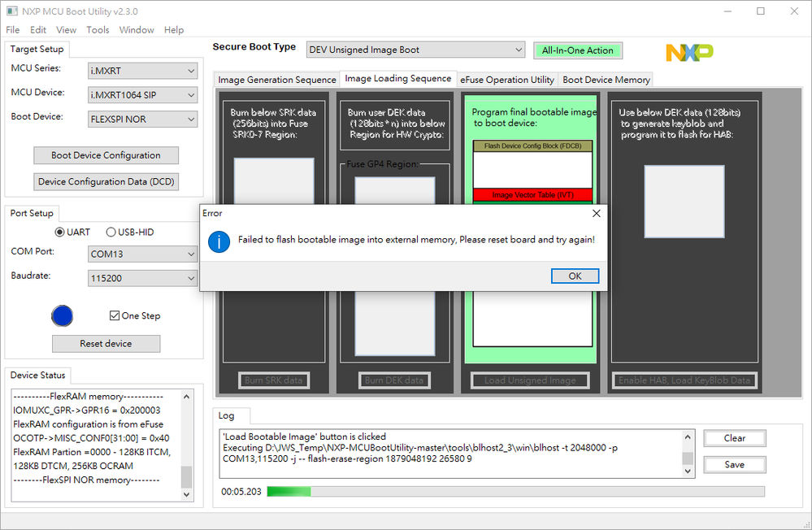Click 'IOMUXC_GPR->GPR16 = 0x200003' status line
The height and width of the screenshot is (530, 812).
click(87, 411)
